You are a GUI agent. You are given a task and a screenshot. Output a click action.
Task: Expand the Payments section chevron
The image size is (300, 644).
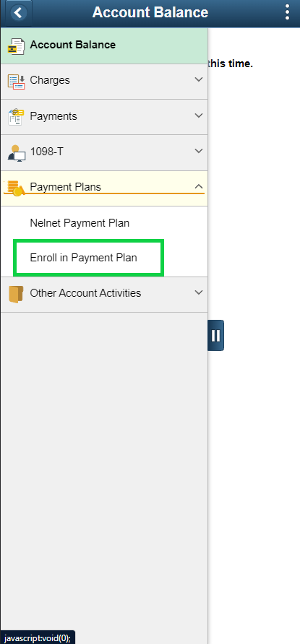[199, 116]
